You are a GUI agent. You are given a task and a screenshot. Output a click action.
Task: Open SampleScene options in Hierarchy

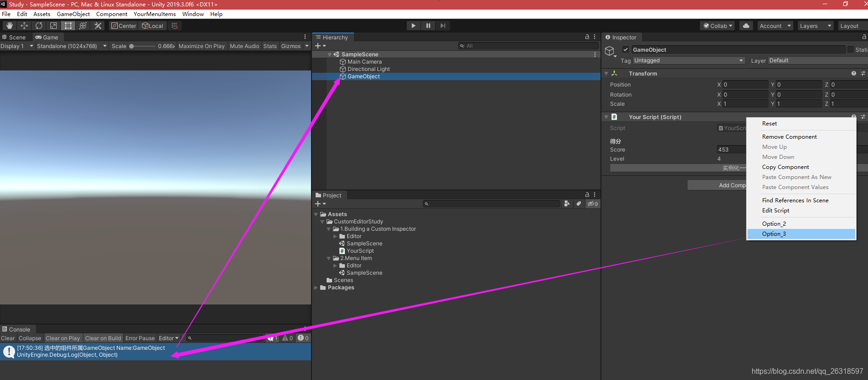pos(595,54)
